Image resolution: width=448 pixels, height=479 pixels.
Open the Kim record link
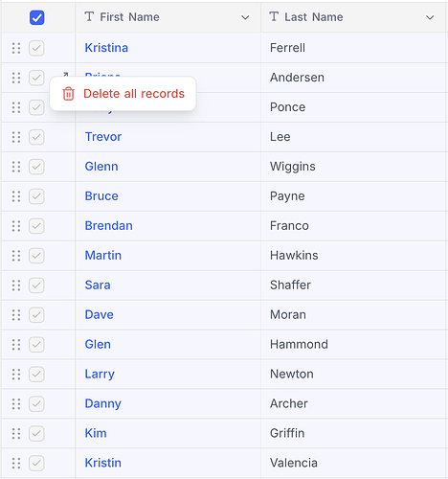coord(96,433)
